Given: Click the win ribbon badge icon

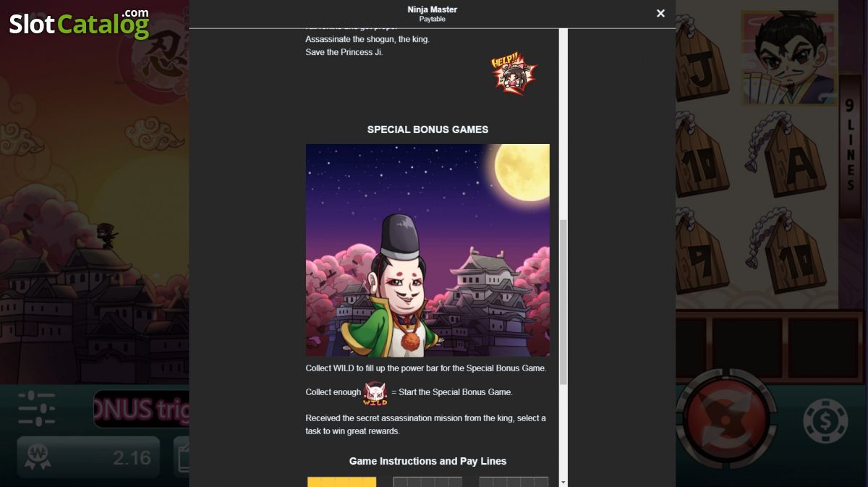Looking at the screenshot, I should (x=38, y=457).
